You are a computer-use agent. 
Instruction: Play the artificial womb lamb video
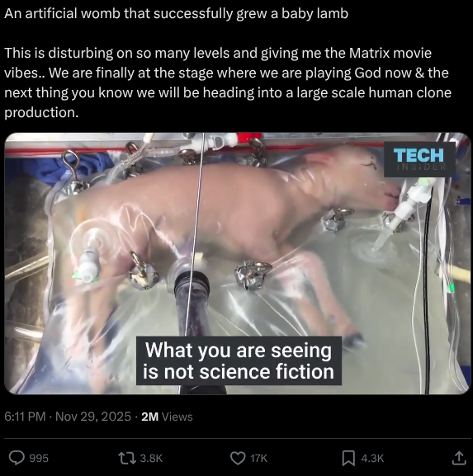pos(238,263)
